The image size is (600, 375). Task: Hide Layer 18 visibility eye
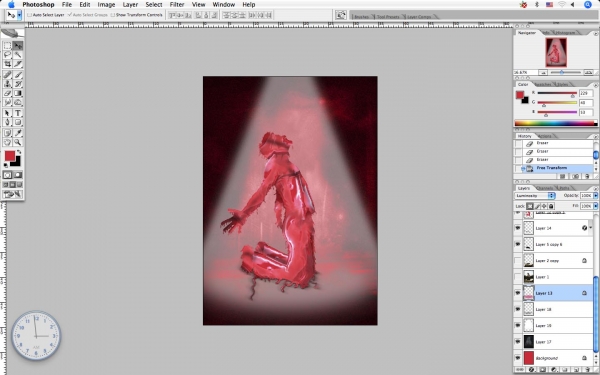tap(518, 309)
